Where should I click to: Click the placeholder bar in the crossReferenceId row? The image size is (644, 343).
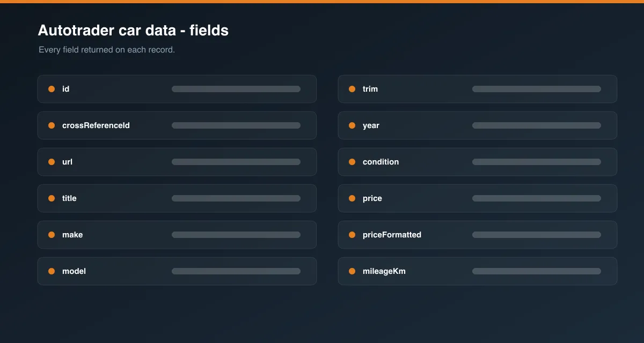pos(236,125)
